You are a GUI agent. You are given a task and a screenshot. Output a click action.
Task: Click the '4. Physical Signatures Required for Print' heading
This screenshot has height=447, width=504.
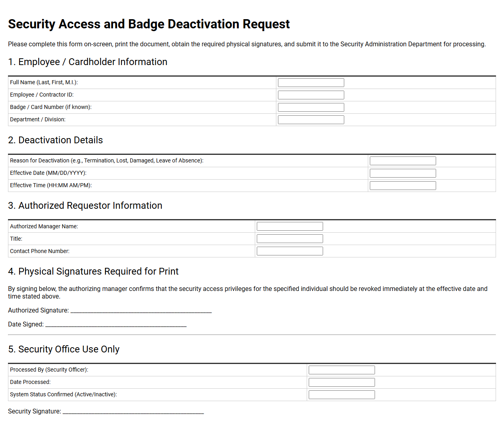93,271
